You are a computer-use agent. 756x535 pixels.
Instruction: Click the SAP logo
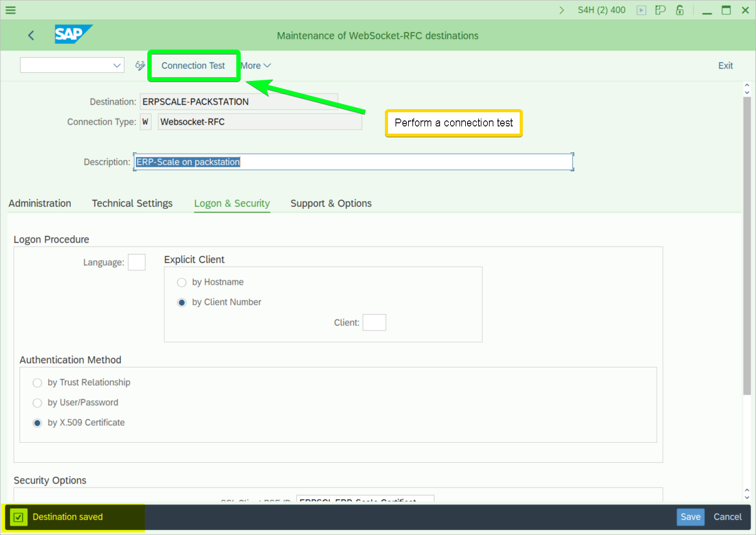73,34
